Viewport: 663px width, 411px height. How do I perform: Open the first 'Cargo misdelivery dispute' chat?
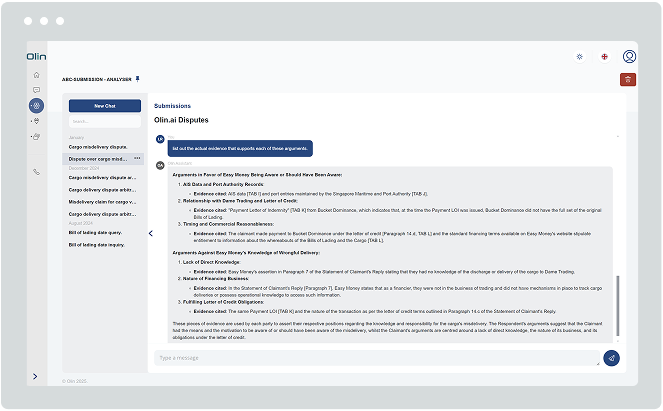click(x=98, y=146)
